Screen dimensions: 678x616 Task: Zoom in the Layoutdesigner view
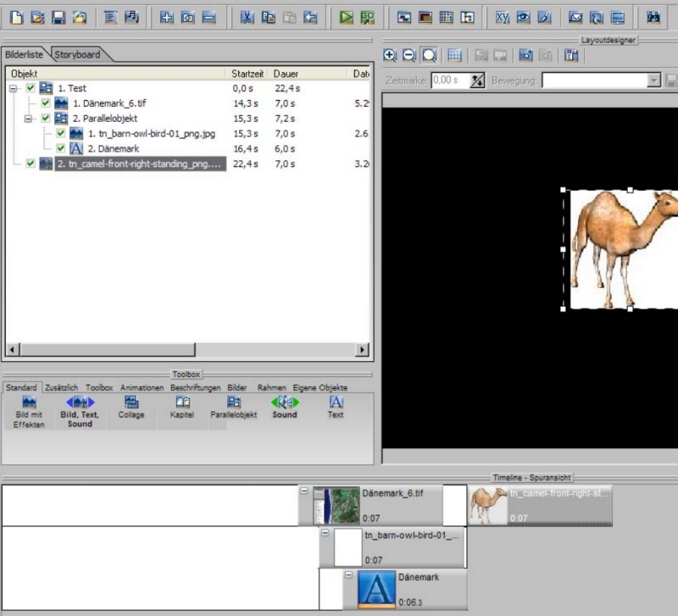click(x=390, y=55)
